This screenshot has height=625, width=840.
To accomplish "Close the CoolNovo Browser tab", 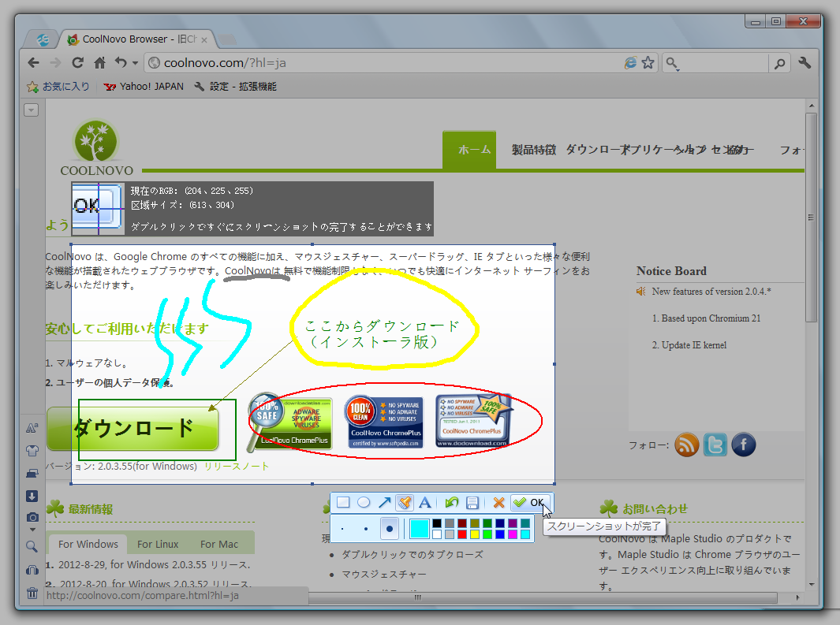I will click(x=204, y=39).
